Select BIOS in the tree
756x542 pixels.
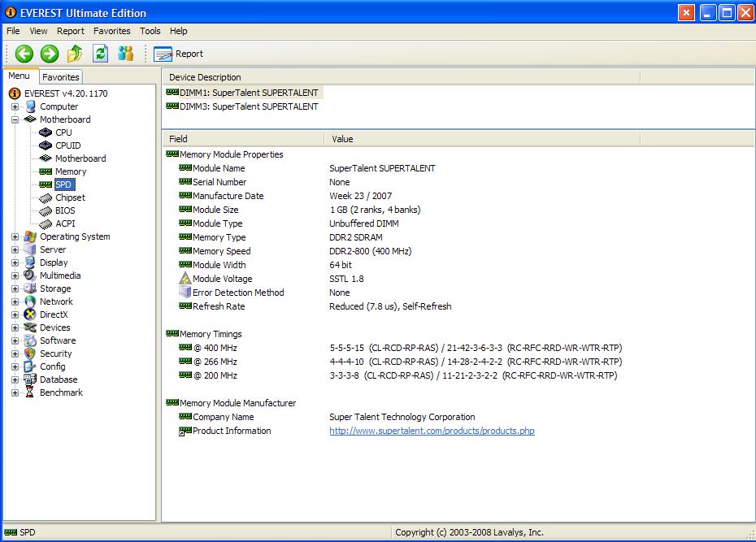(x=65, y=210)
